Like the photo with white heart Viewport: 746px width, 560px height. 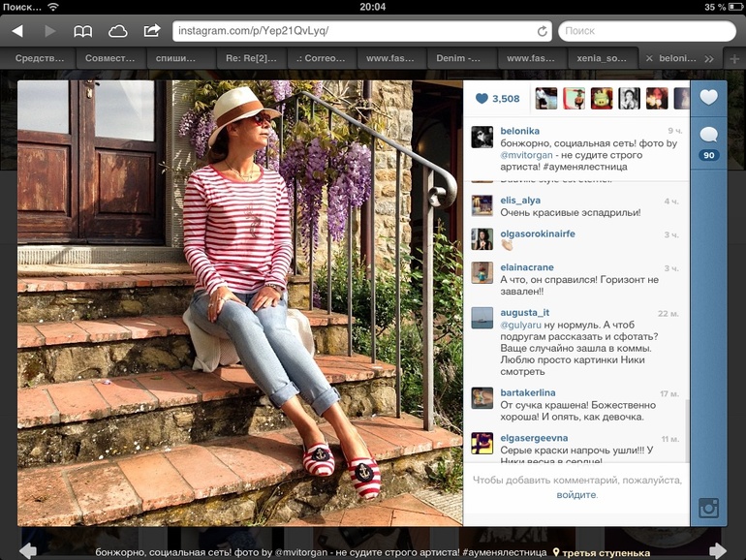pos(708,98)
